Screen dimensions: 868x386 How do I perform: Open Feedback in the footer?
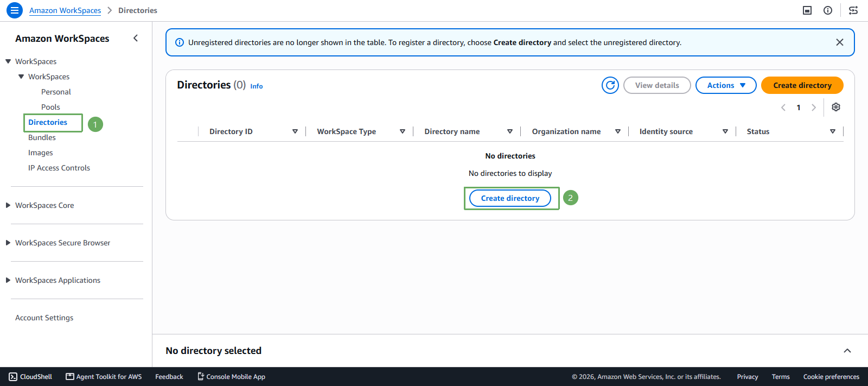tap(169, 377)
